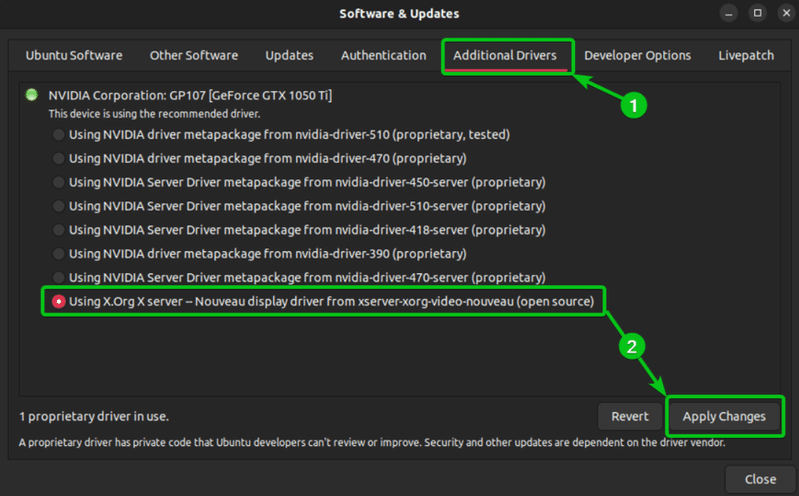
Task: Go to the Authentication tab
Action: tap(383, 56)
